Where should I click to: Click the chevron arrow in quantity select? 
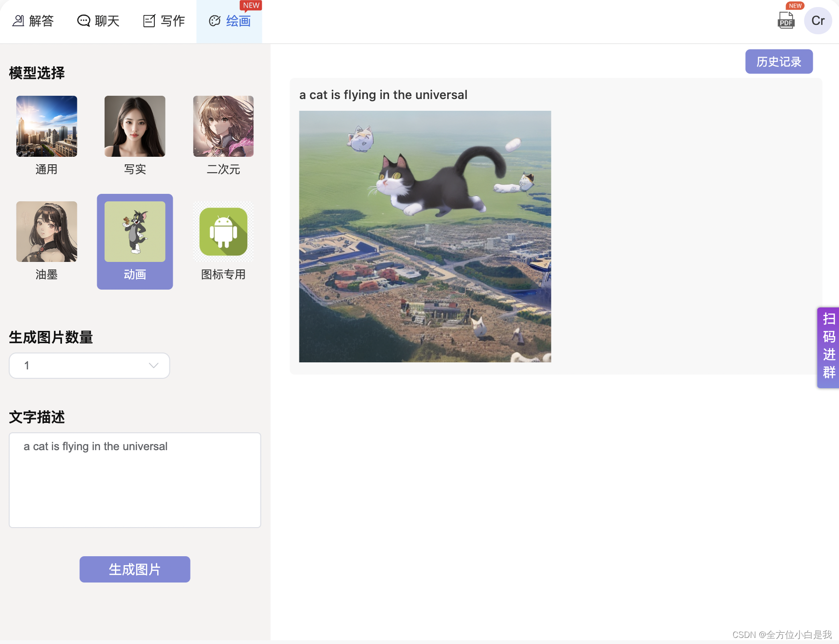pos(153,366)
